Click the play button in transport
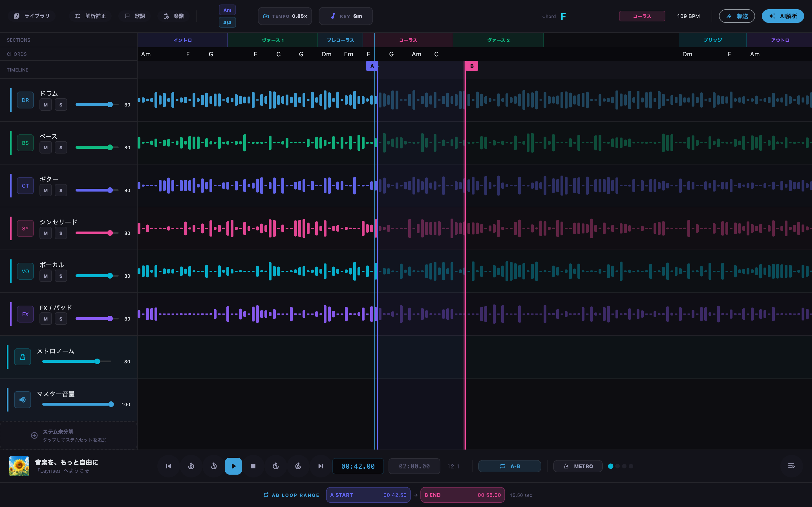 (x=233, y=466)
